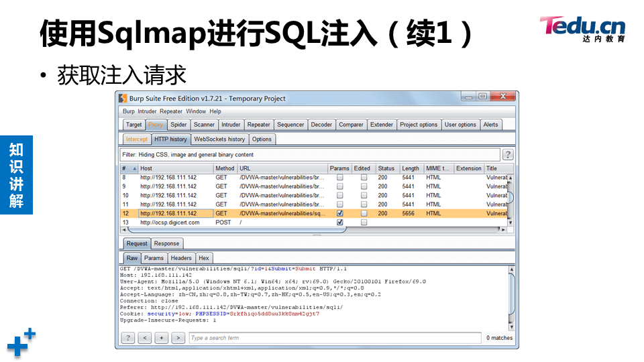Click the 'Type a search term' field
This screenshot has width=644, height=362.
point(335,338)
